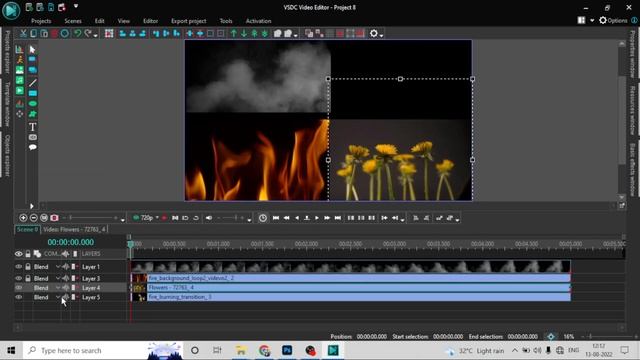Screen dimensions: 640x360
Task: Click the align objects grid icon
Action: pyautogui.click(x=109, y=33)
